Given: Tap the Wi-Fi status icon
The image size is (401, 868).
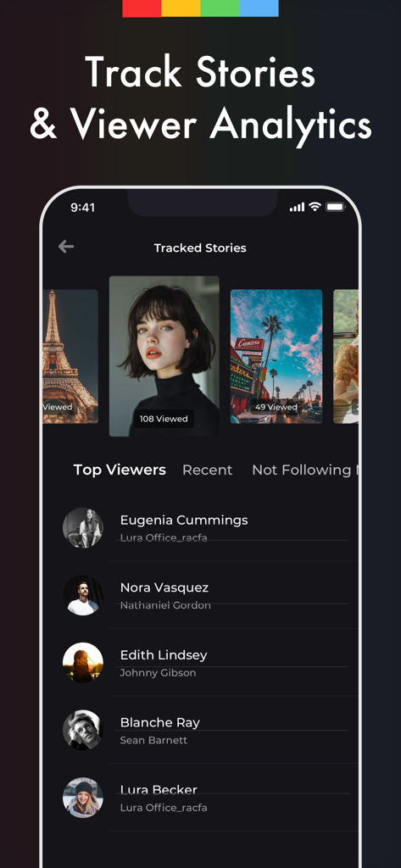Looking at the screenshot, I should coord(315,207).
